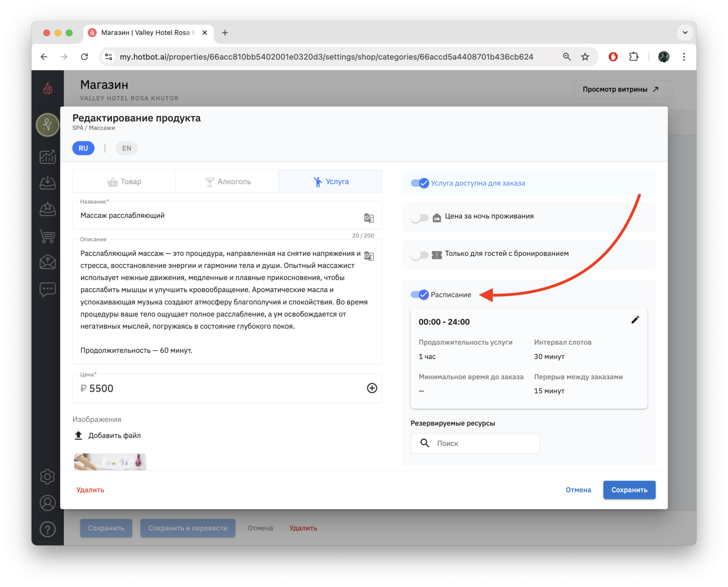Click 'Просмотр витрины' button

(x=623, y=89)
